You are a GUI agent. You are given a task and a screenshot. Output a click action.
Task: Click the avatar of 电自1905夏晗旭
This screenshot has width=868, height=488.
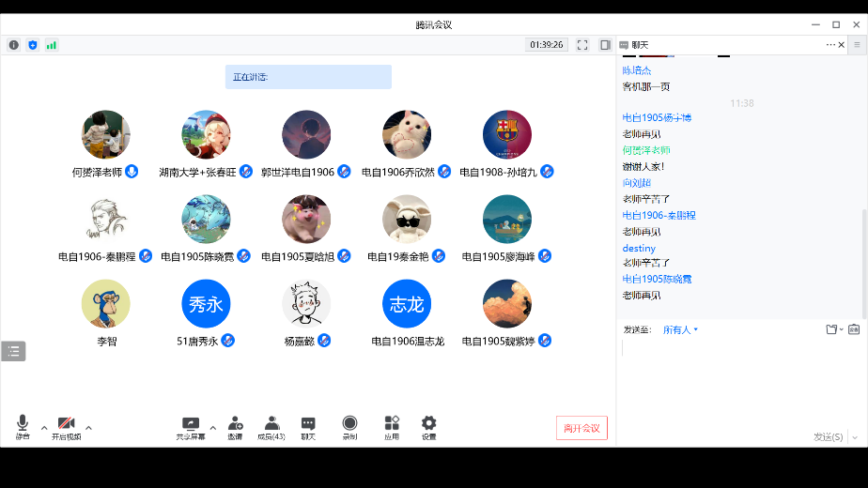tap(306, 219)
